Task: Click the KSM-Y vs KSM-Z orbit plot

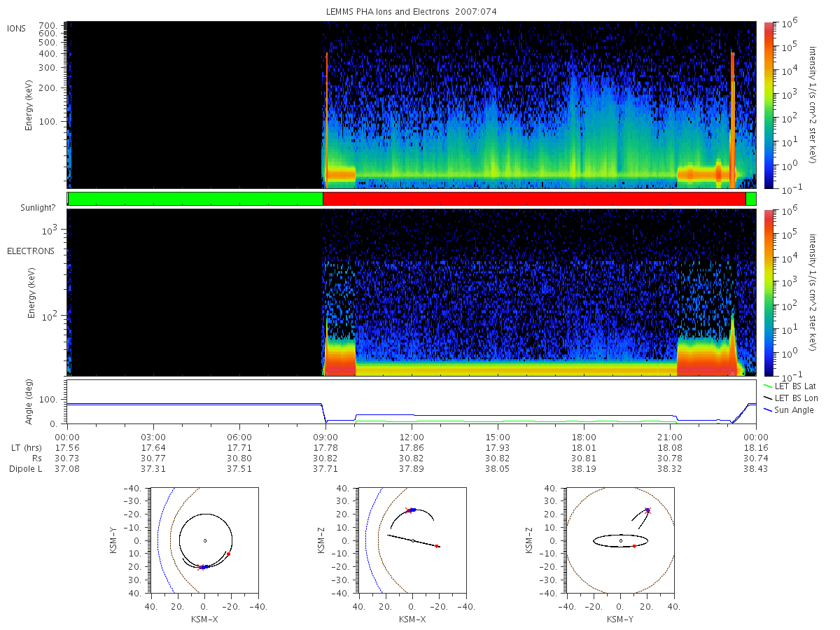Action: [x=620, y=540]
